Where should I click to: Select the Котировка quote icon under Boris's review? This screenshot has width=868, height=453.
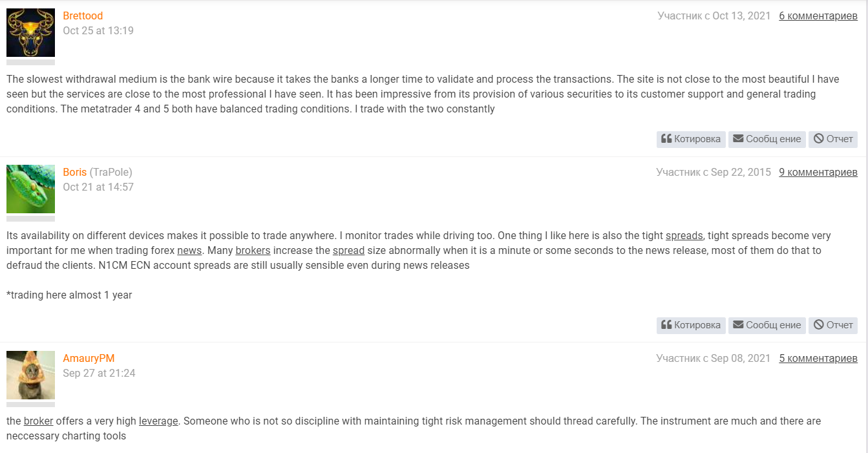pos(668,325)
